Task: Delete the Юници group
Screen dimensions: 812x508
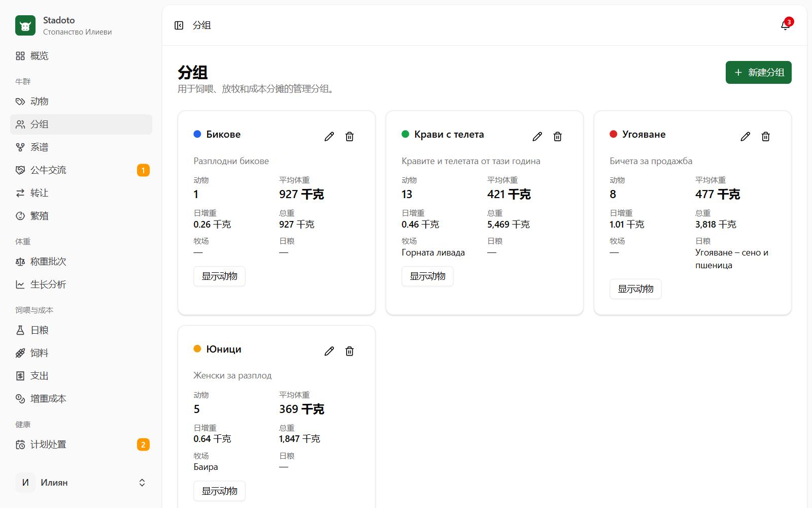Action: 350,351
